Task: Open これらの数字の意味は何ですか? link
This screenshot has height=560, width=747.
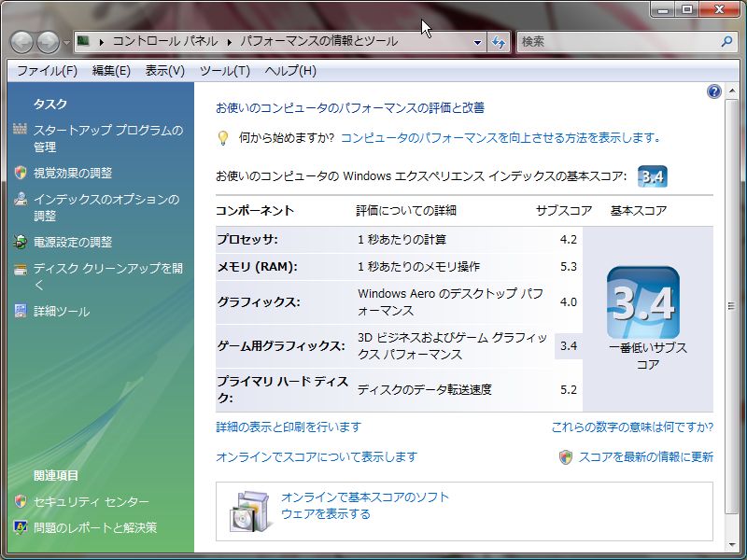Action: pos(632,427)
